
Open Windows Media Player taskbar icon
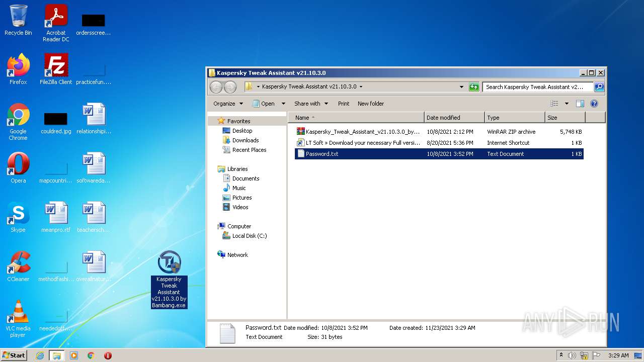click(x=74, y=355)
